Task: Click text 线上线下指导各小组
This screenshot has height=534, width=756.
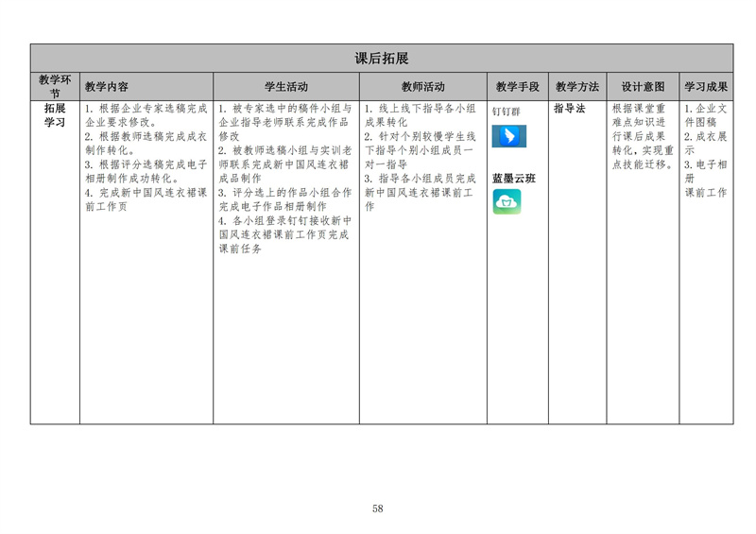Action: (427, 109)
